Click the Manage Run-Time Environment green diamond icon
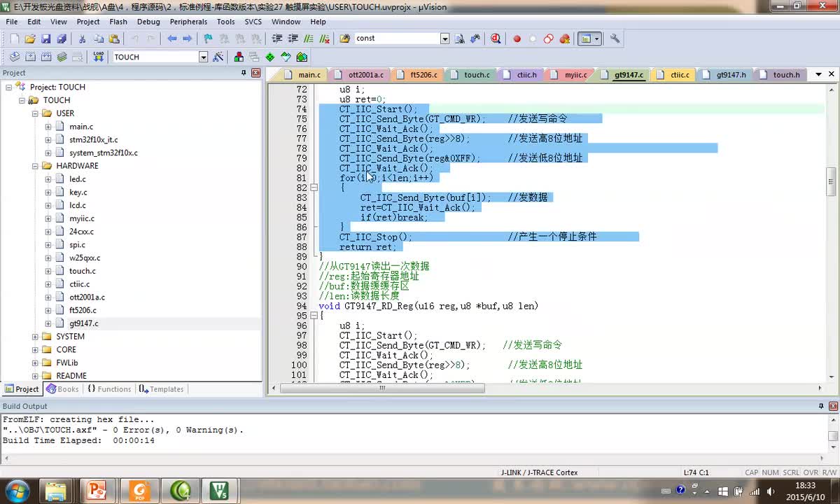Screen dimensions: 840x504 pyautogui.click(x=269, y=57)
